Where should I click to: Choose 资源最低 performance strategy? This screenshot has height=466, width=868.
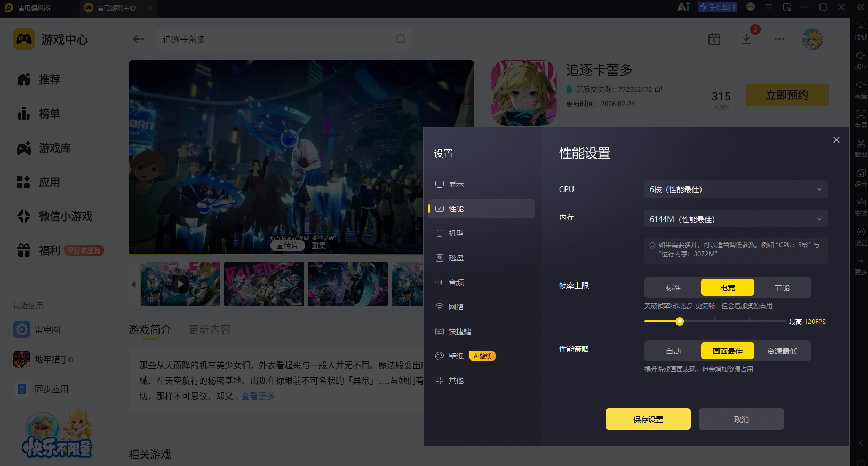[x=782, y=351]
